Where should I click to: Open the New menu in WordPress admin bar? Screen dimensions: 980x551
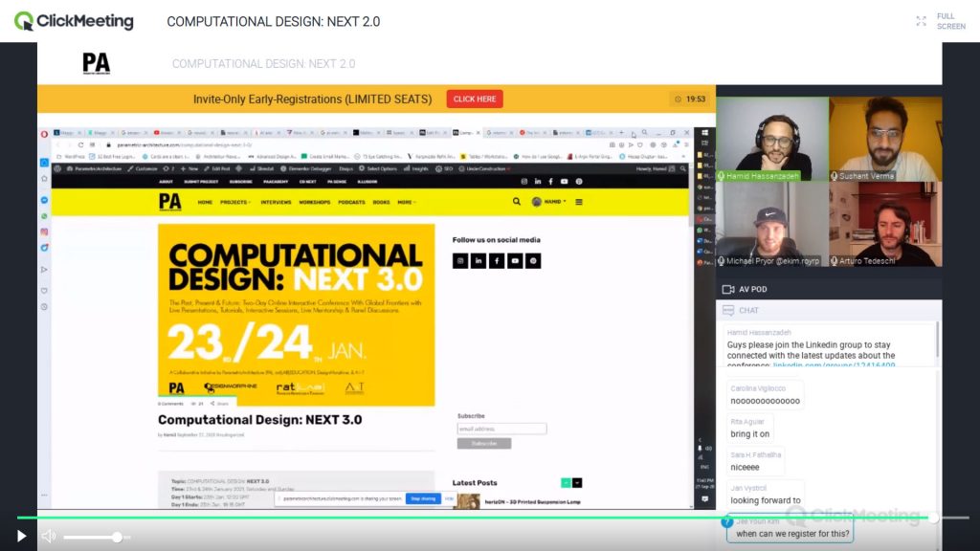189,168
